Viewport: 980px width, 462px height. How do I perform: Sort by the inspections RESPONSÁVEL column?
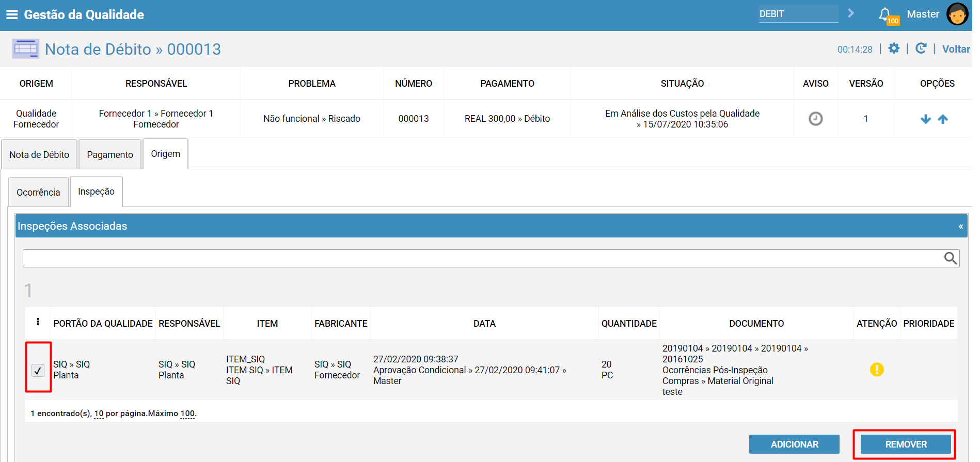[189, 324]
